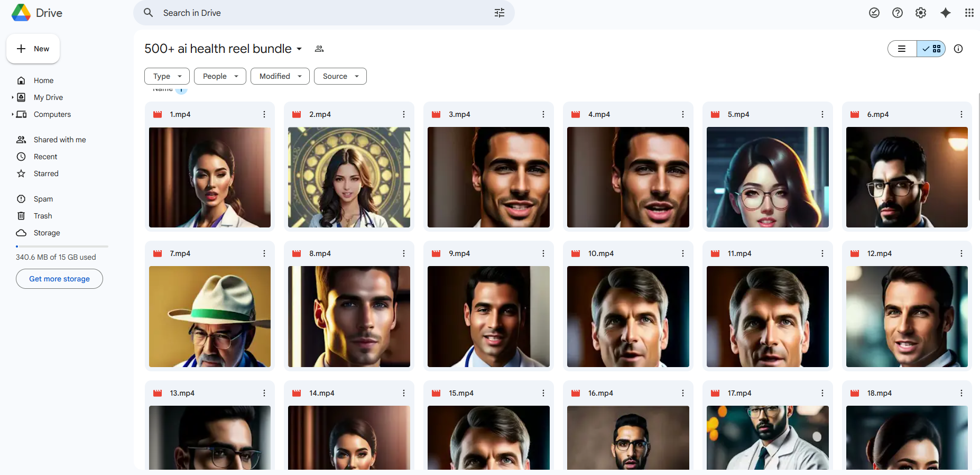This screenshot has width=980, height=475.
Task: Open the Modified filter dropdown
Action: point(280,76)
